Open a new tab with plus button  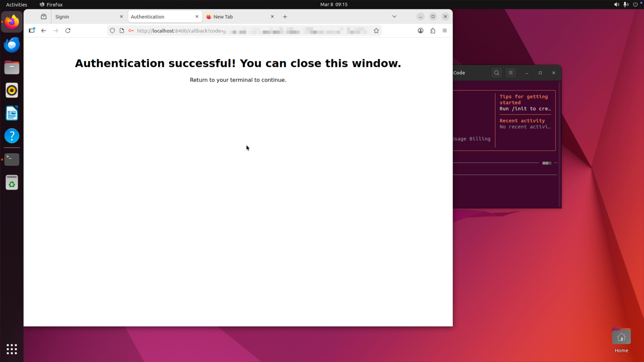tap(285, 17)
